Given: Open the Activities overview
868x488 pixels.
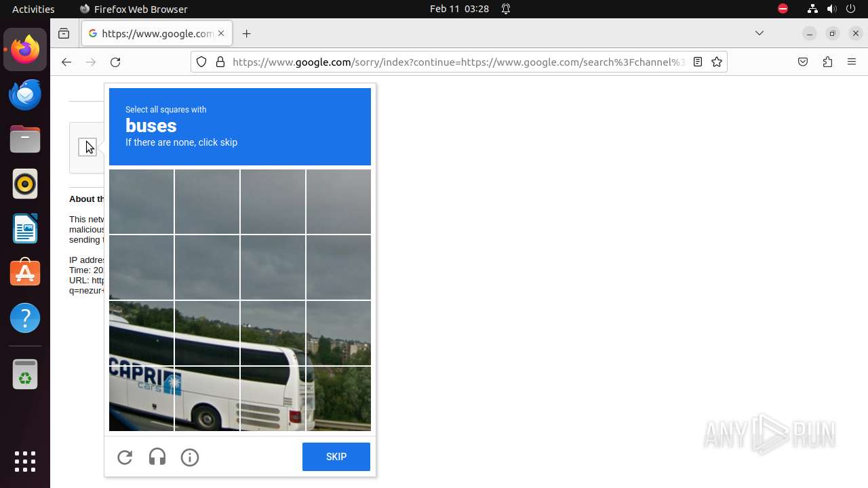Looking at the screenshot, I should click(33, 9).
